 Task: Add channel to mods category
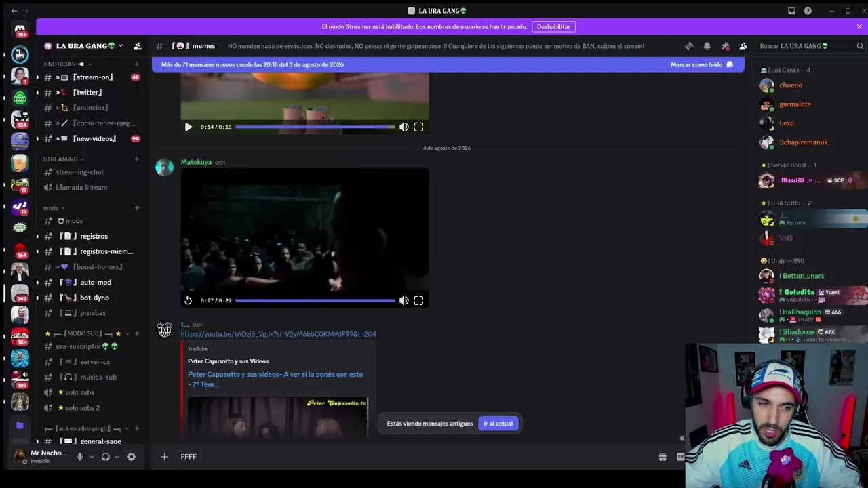pyautogui.click(x=137, y=208)
